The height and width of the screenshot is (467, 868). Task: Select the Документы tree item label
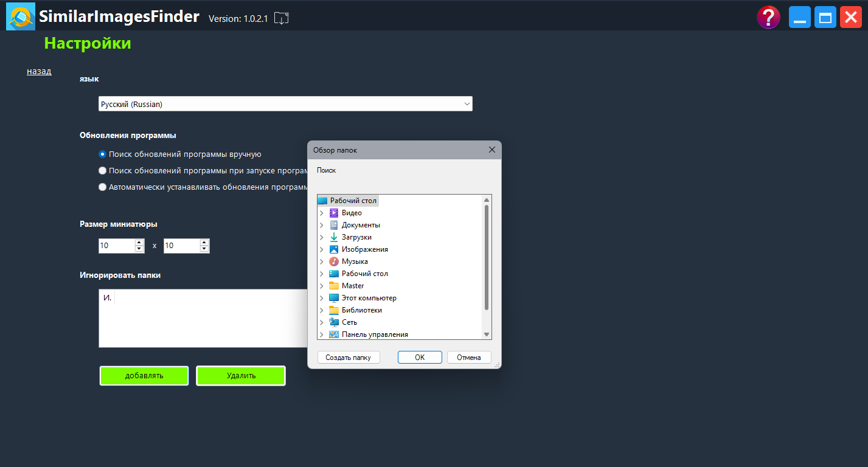click(x=361, y=225)
